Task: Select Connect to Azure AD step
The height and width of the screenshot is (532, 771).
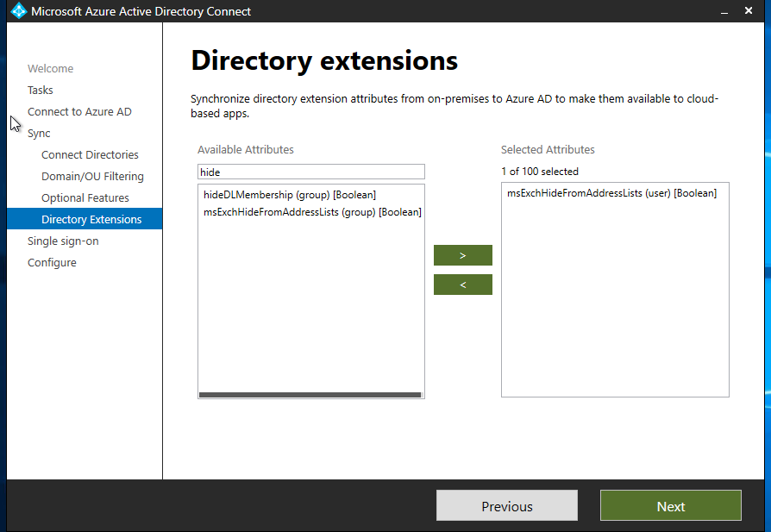Action: (x=79, y=111)
